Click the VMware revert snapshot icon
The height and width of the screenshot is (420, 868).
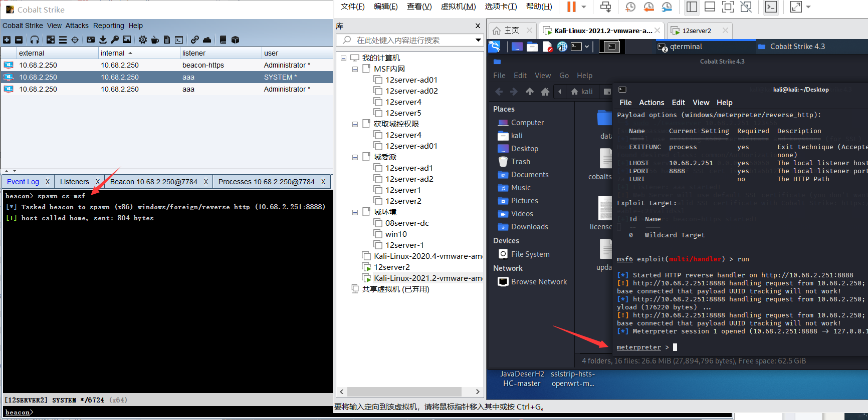(648, 7)
